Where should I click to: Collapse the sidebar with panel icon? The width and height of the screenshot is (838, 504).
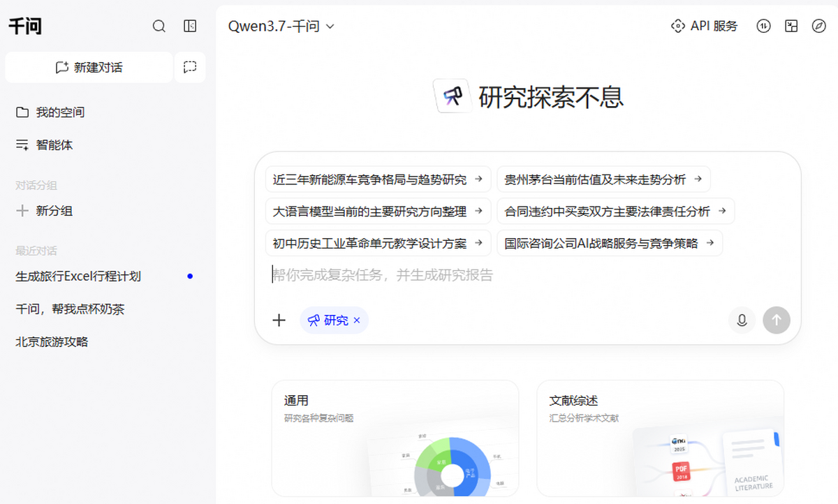pos(190,27)
